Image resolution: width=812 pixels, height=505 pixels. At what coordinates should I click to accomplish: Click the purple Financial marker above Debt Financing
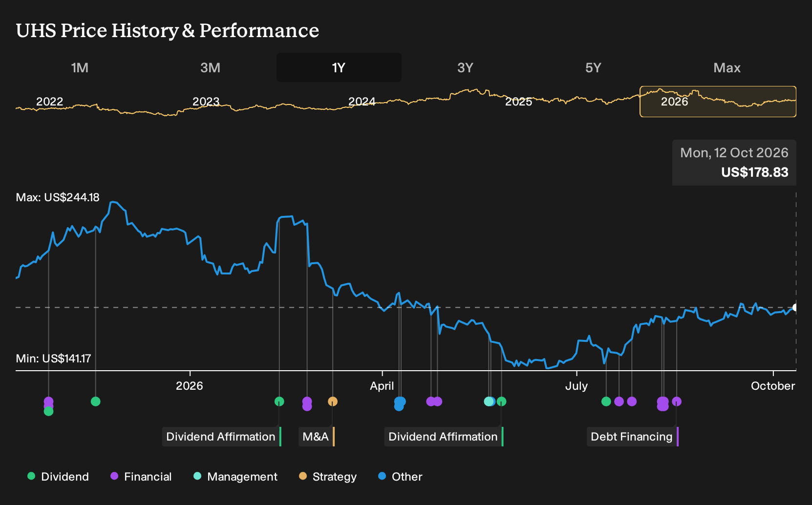click(x=677, y=401)
